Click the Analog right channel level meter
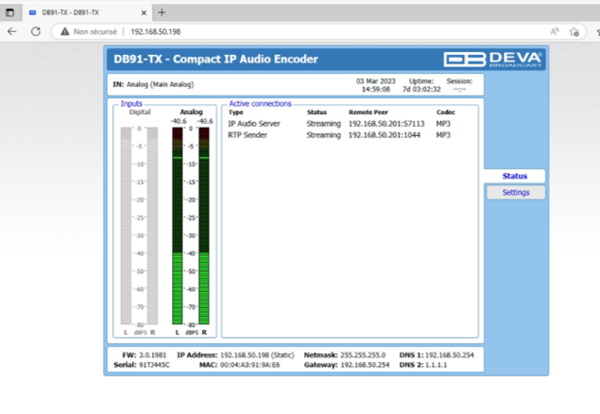This screenshot has width=600, height=414. [x=204, y=226]
